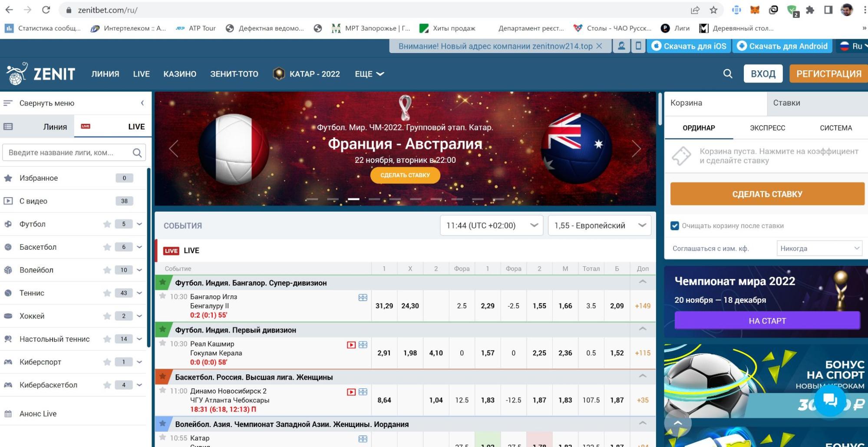Open MetaMask fox extension
The image size is (868, 447).
(755, 10)
